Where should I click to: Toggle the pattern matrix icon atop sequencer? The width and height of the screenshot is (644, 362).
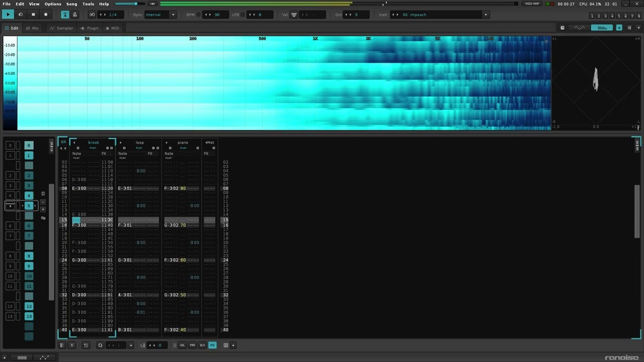(51, 146)
